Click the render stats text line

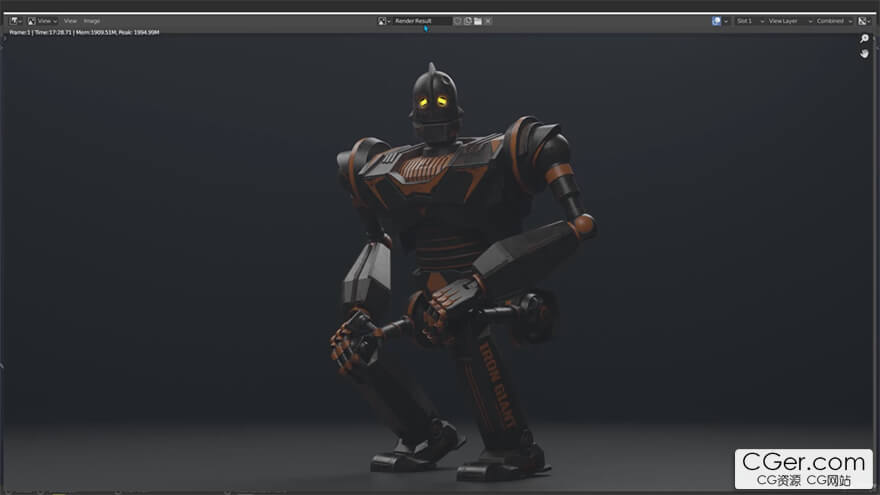point(84,33)
